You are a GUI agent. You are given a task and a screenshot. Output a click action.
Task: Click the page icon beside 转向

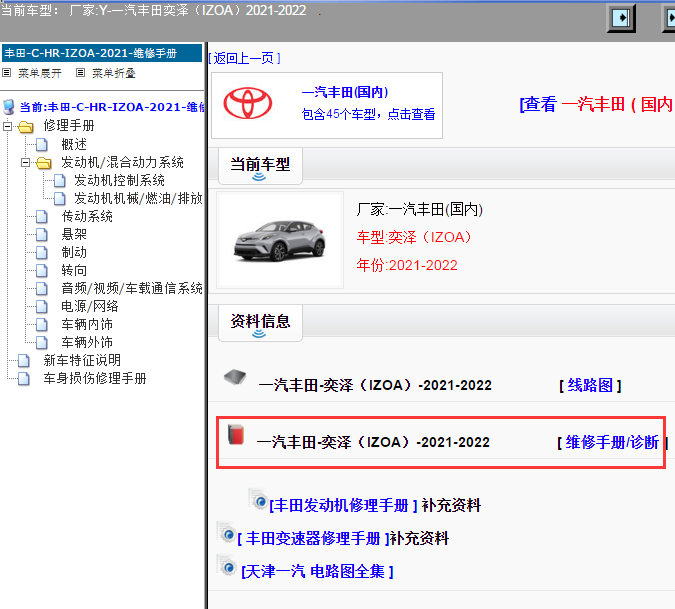pyautogui.click(x=42, y=271)
